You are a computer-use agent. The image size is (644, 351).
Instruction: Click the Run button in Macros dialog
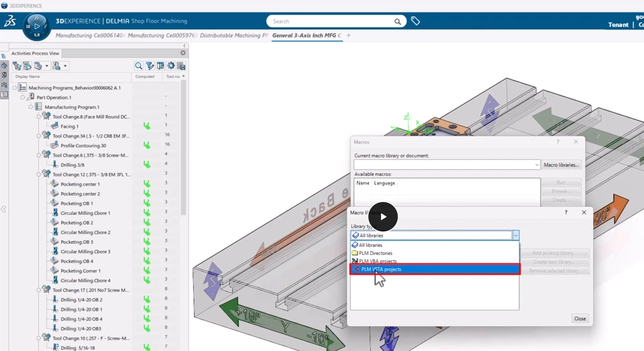point(561,183)
